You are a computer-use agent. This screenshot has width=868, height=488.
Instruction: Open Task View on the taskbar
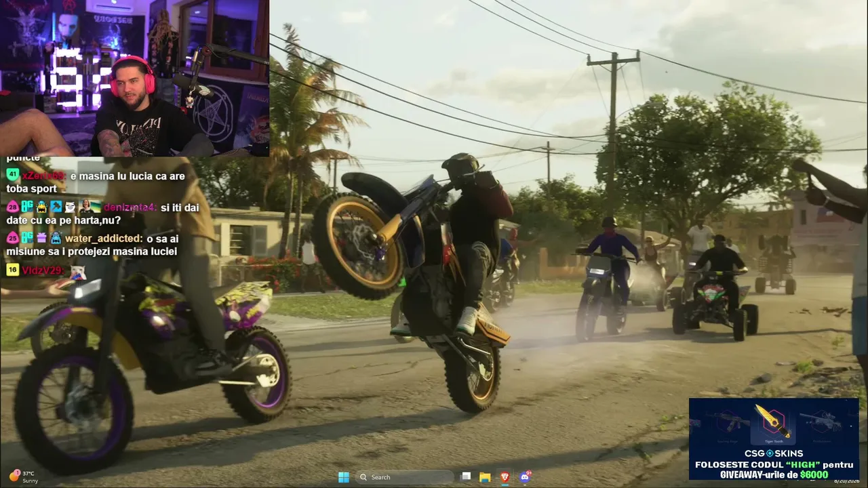(x=466, y=477)
